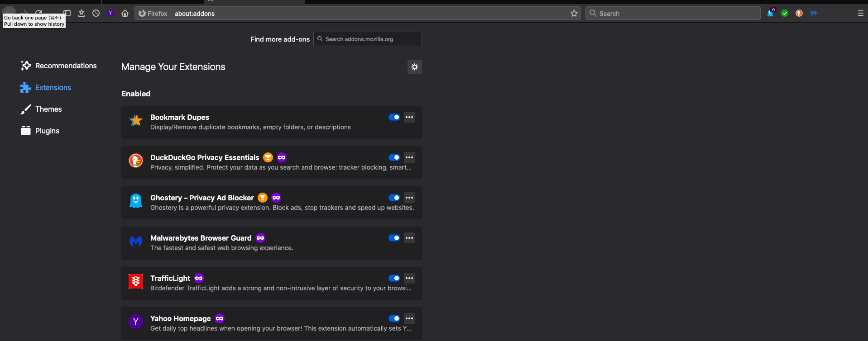Viewport: 868px width, 341px height.
Task: Turn off the Yahoo Homepage toggle
Action: pos(394,318)
